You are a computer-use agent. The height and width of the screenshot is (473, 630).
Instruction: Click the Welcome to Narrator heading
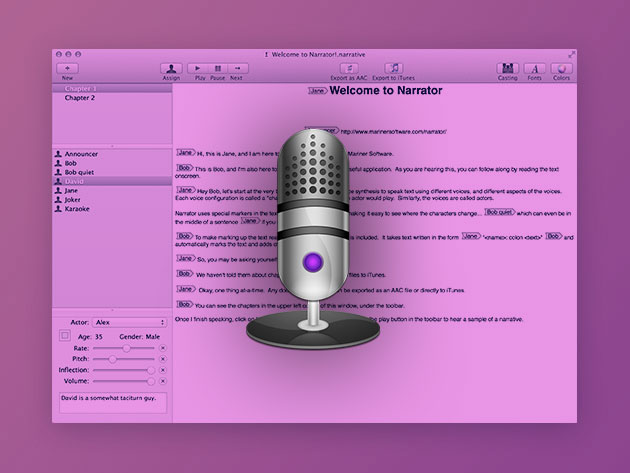click(386, 90)
